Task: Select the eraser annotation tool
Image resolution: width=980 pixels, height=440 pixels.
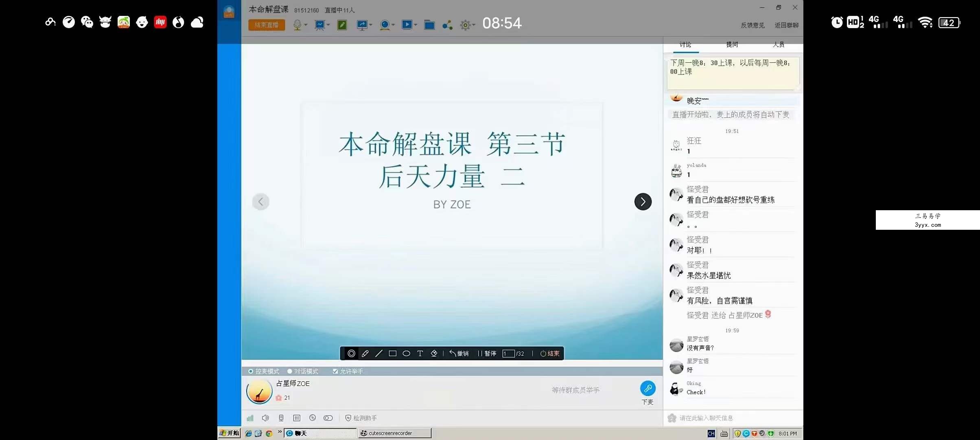Action: [x=434, y=353]
